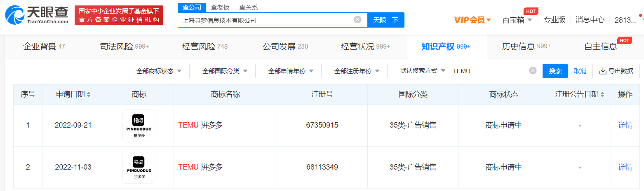Clear the TEMU trademark search field

click(x=533, y=71)
